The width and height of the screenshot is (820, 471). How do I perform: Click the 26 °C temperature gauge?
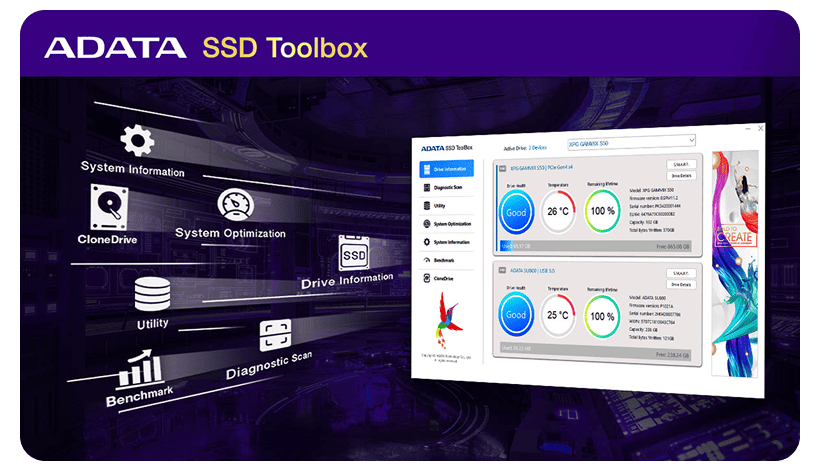558,211
